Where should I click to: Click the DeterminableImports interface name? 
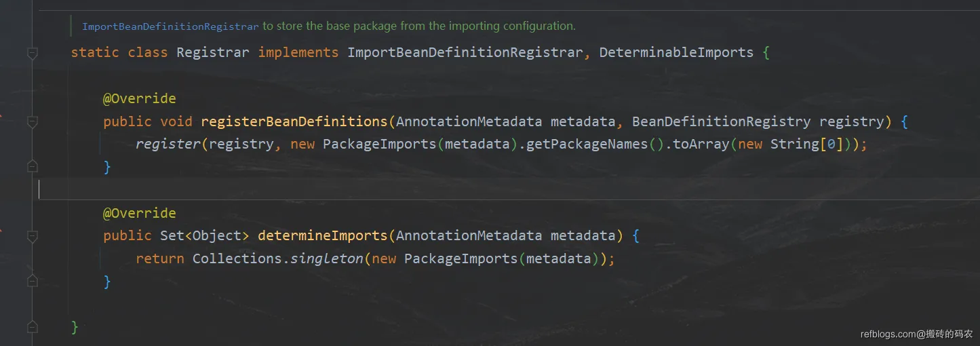[x=676, y=53]
